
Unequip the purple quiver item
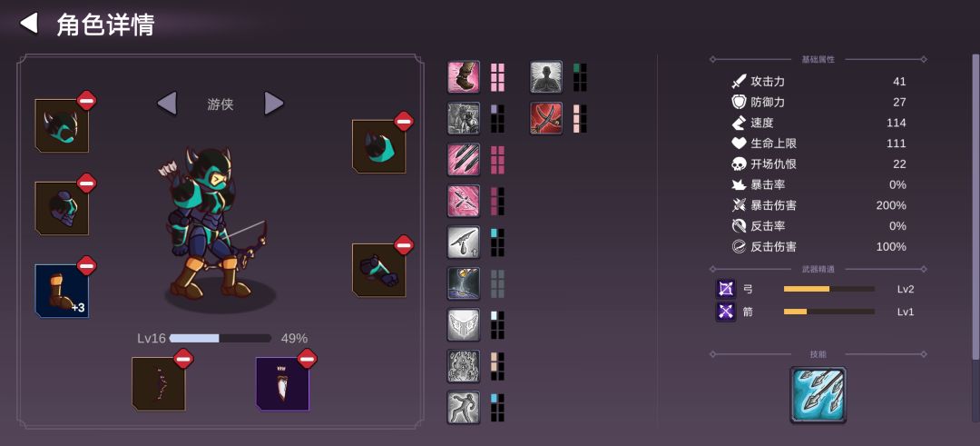[307, 359]
